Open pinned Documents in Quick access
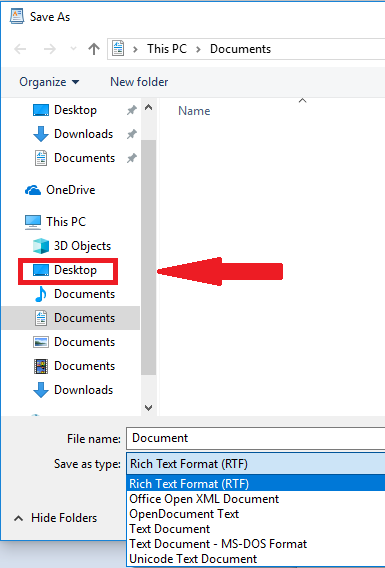 click(84, 158)
